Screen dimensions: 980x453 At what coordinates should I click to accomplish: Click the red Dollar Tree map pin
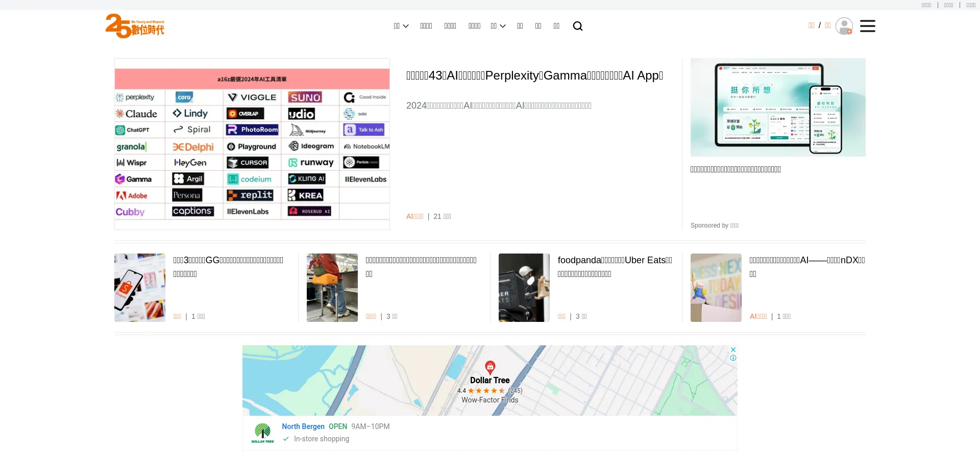pyautogui.click(x=490, y=367)
